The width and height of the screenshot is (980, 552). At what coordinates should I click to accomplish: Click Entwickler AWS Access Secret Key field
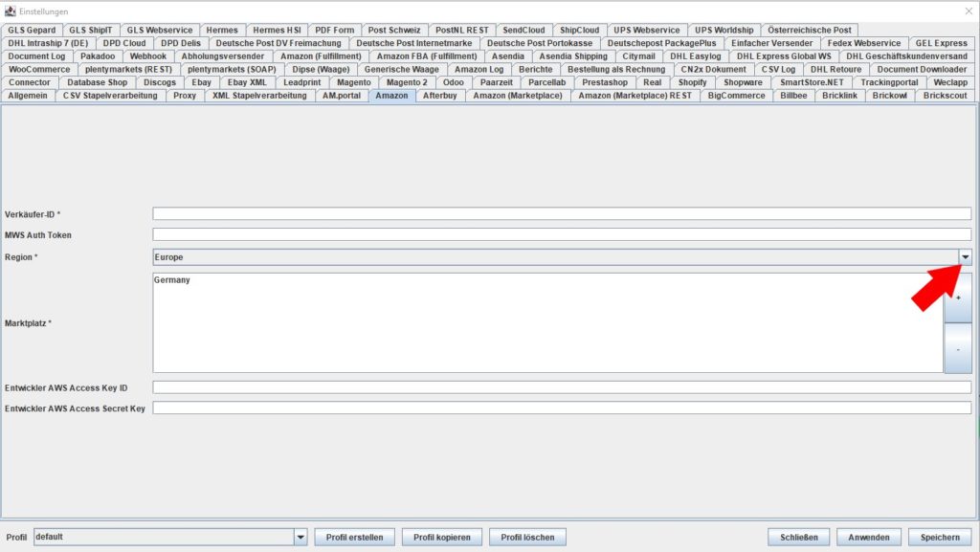click(x=562, y=408)
